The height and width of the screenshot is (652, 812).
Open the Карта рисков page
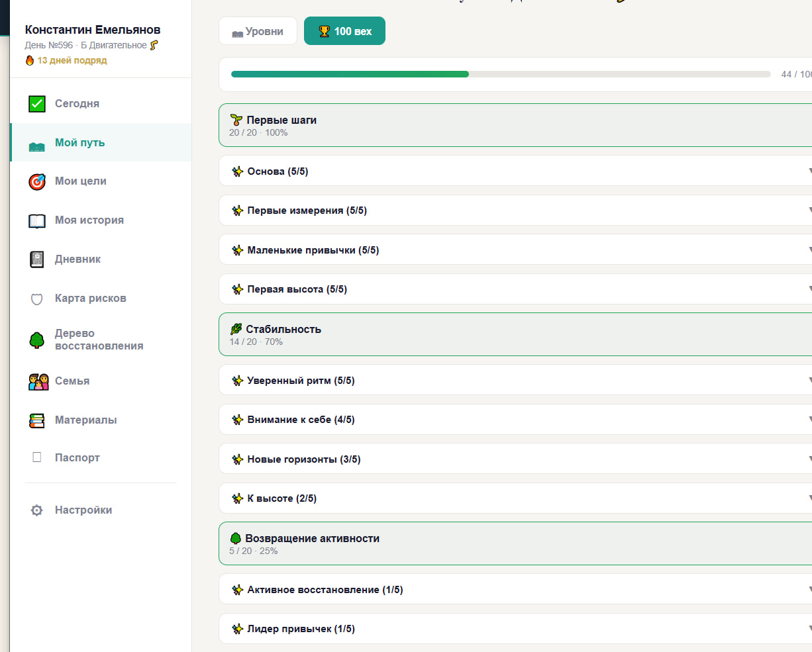coord(101,299)
